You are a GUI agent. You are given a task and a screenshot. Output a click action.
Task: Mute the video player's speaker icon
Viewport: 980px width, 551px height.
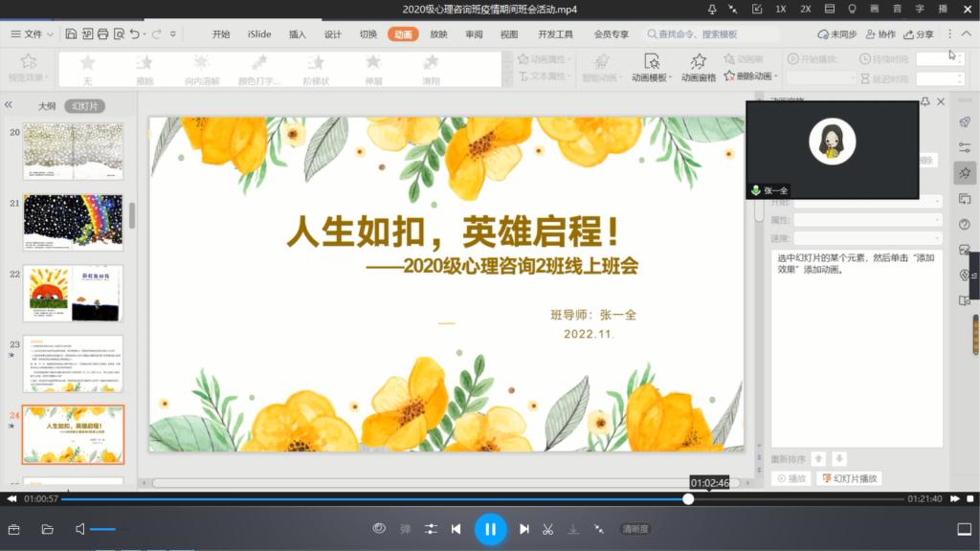(80, 529)
